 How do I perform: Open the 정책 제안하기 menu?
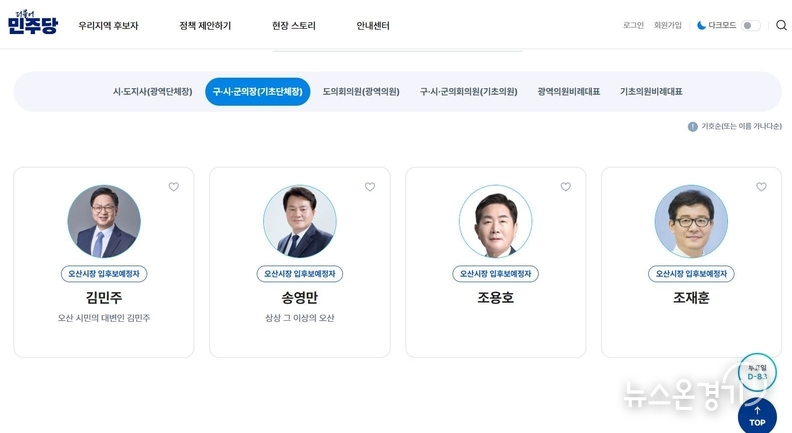(205, 25)
